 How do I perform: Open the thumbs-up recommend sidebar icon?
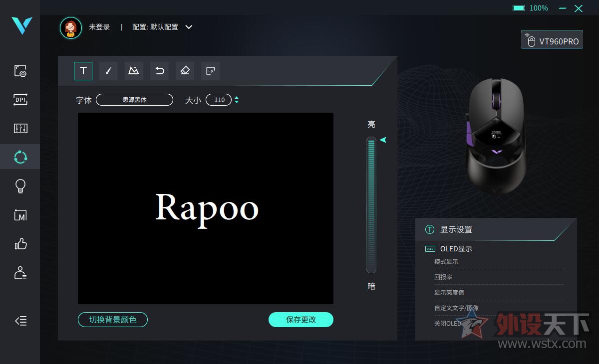pyautogui.click(x=20, y=244)
